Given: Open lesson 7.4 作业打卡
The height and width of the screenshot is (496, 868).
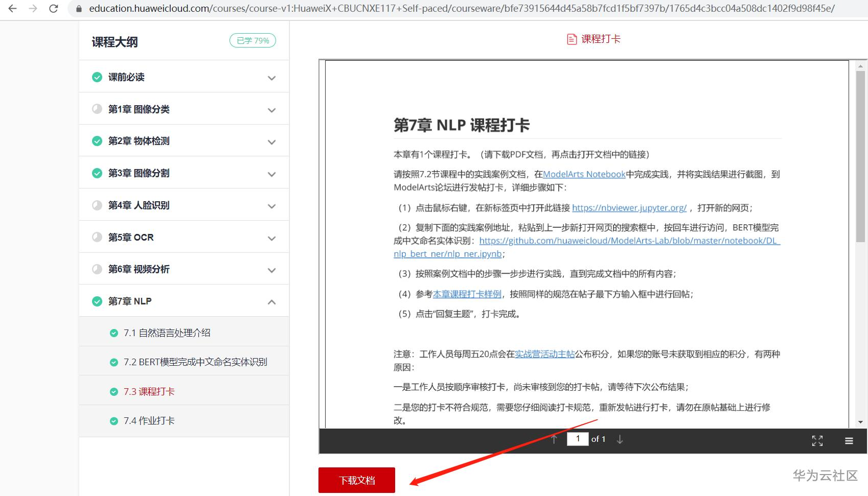Looking at the screenshot, I should pos(149,421).
